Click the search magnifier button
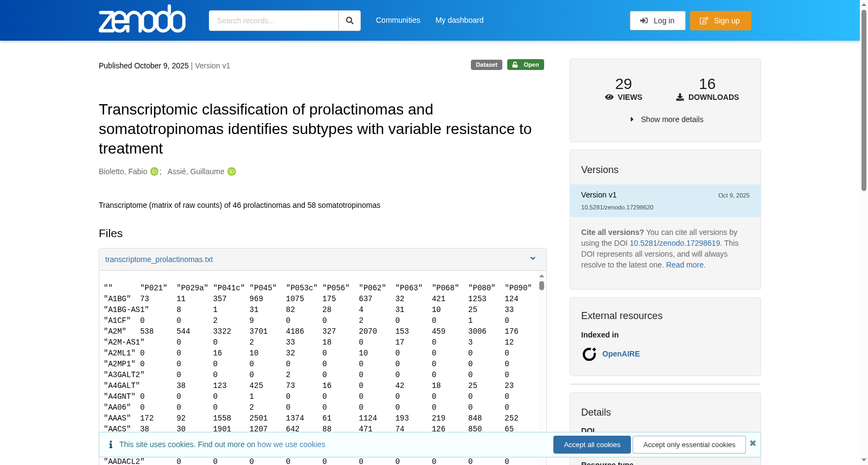 point(349,21)
